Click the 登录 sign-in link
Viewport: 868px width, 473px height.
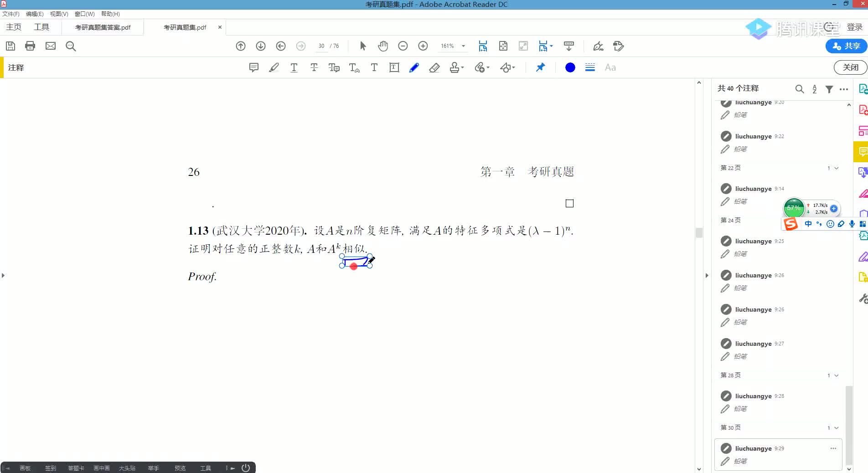click(854, 27)
